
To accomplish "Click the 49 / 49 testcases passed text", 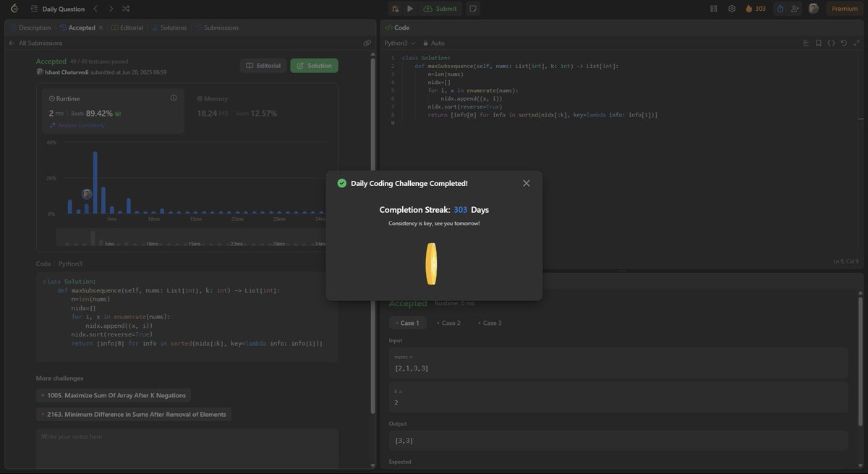I will (x=100, y=62).
